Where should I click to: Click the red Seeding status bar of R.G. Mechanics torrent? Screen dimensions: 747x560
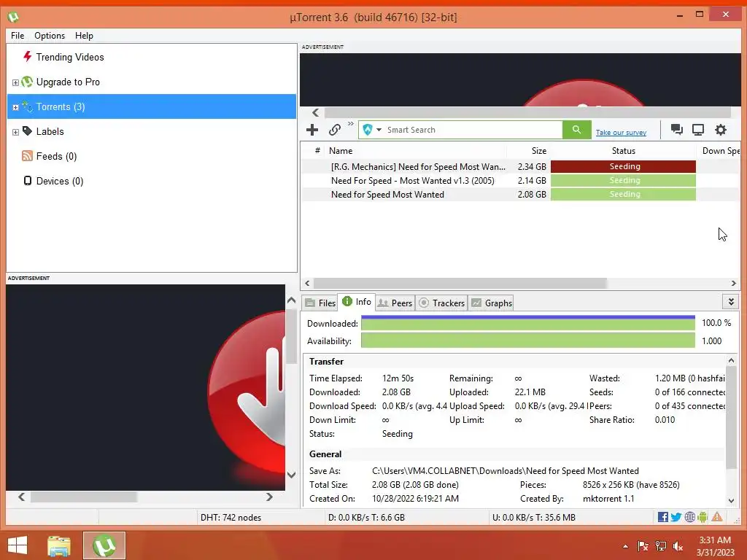point(623,166)
